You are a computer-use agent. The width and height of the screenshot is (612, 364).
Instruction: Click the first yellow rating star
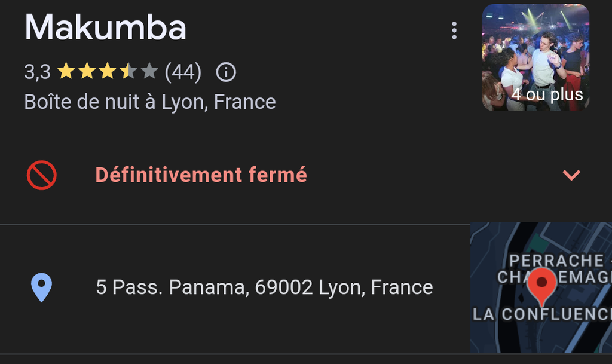(x=66, y=73)
